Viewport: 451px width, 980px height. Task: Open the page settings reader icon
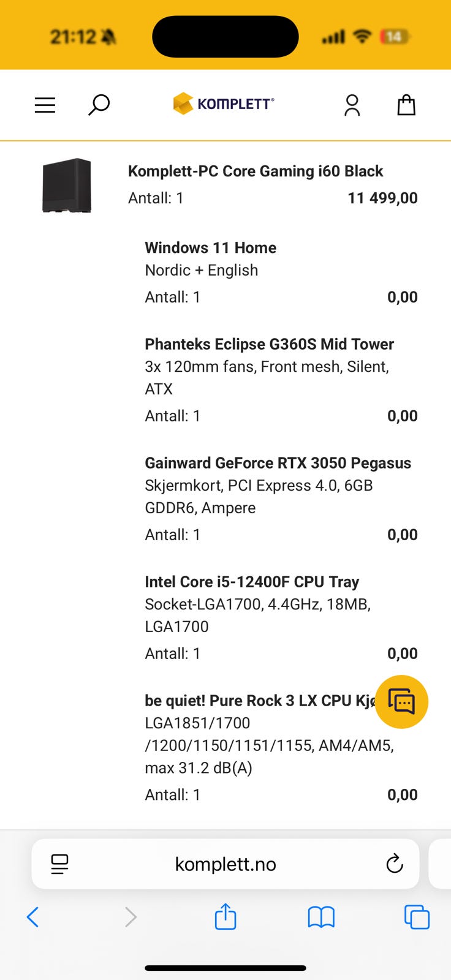(x=59, y=864)
